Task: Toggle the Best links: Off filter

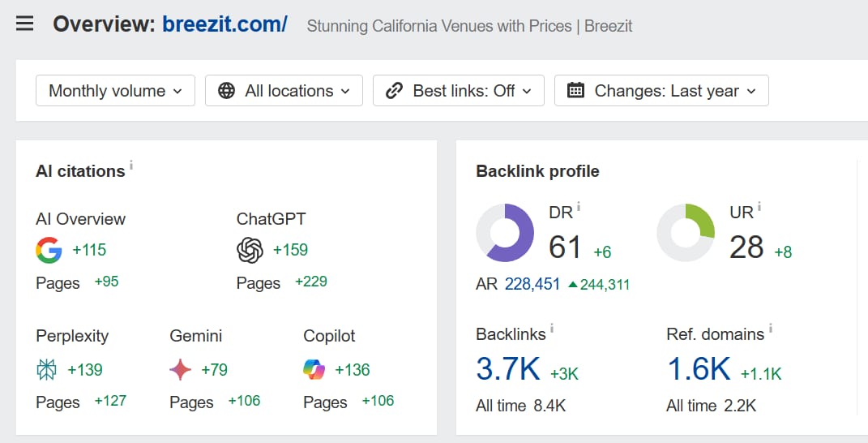Action: pyautogui.click(x=458, y=91)
